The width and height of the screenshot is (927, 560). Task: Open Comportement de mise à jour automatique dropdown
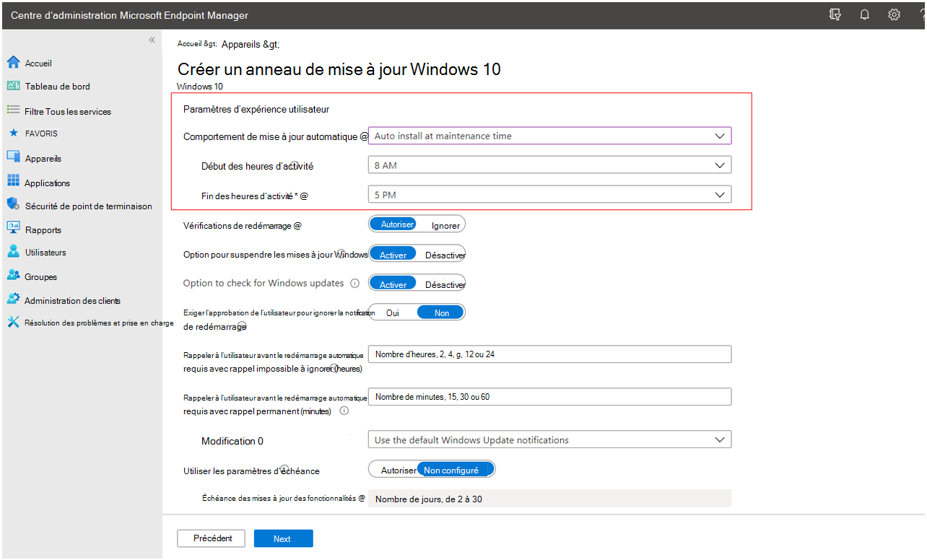[x=549, y=136]
